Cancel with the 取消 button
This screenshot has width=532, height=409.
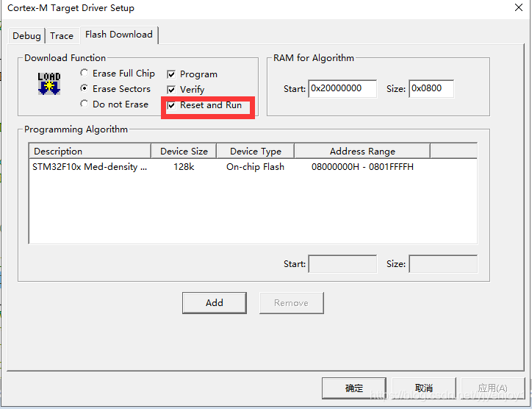point(424,388)
